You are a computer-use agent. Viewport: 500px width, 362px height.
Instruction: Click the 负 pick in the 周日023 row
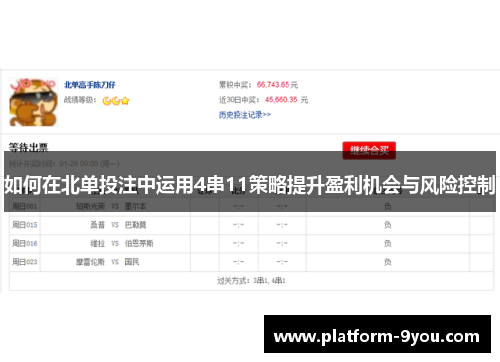tap(387, 262)
